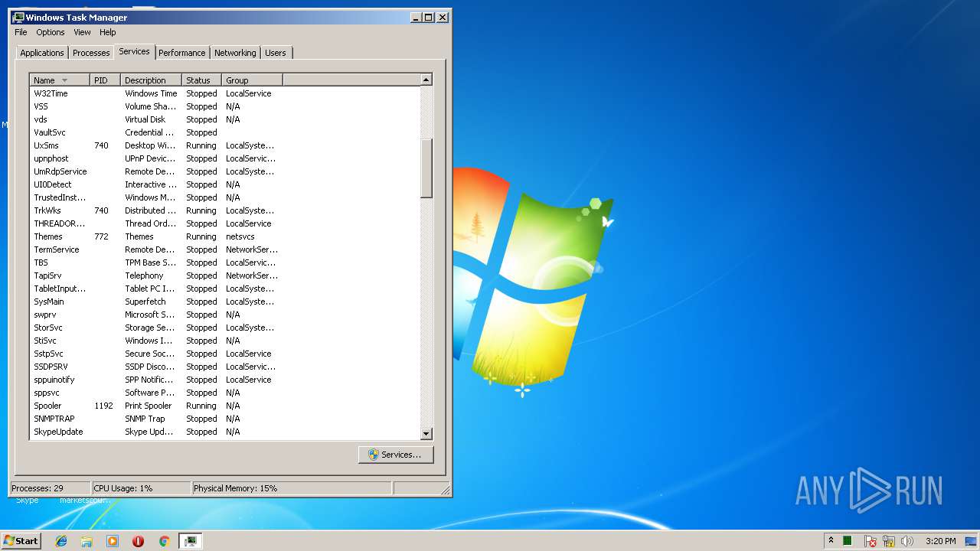Click the scrollbar up arrow in services list

(426, 80)
